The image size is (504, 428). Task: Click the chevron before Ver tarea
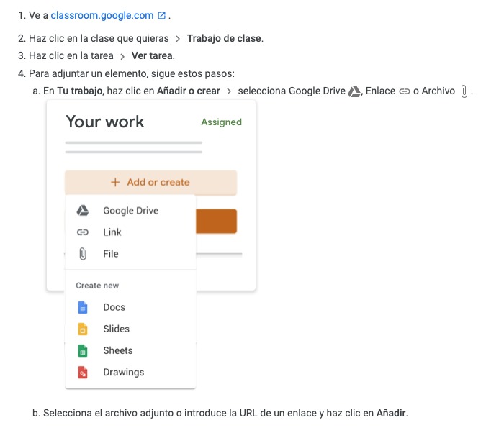coord(122,57)
